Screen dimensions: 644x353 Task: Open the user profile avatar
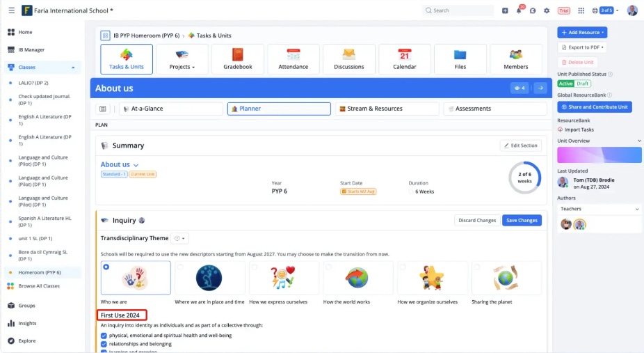point(632,10)
